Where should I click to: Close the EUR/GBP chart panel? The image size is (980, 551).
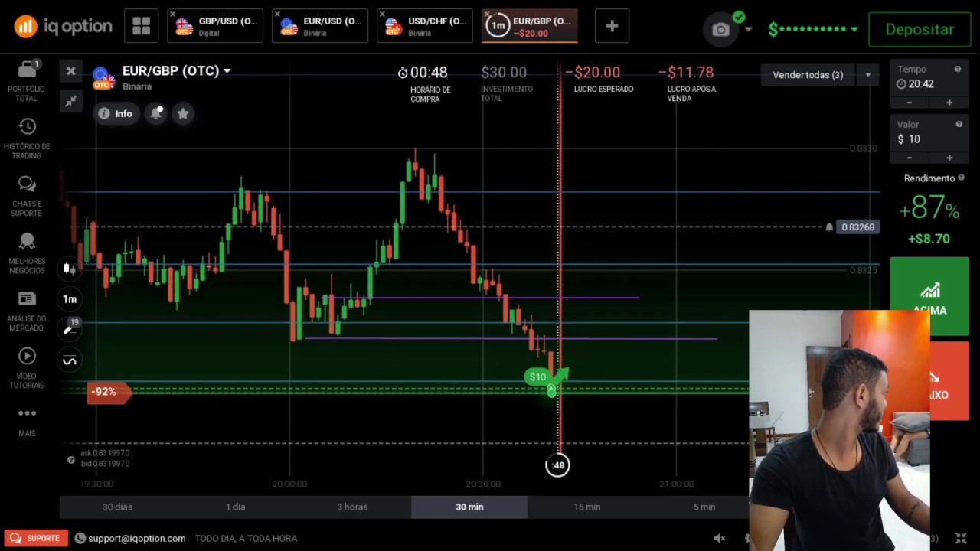[71, 71]
